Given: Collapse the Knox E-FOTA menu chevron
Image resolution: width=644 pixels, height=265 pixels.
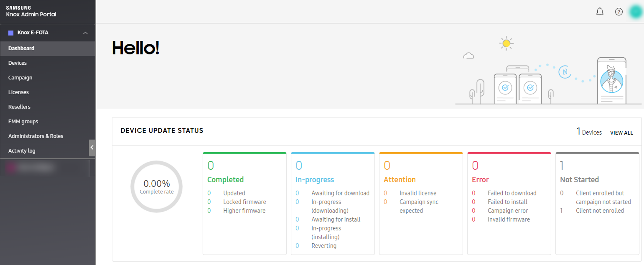Looking at the screenshot, I should click(x=85, y=33).
